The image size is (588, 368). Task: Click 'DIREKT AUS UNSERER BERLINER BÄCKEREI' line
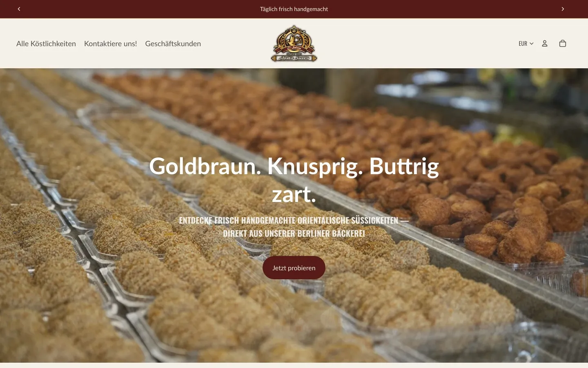pyautogui.click(x=294, y=233)
